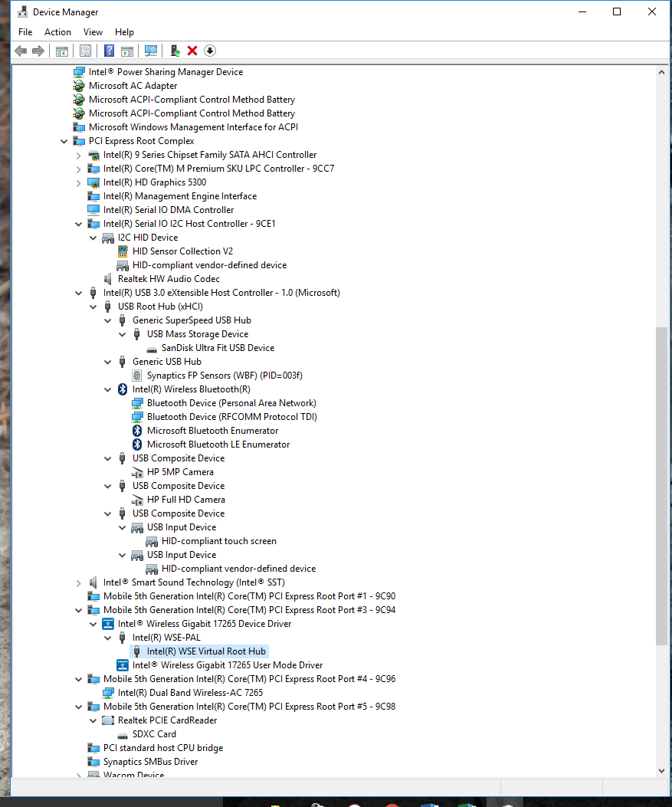Select Microsoft Windows Management Interface for ACPI
Image resolution: width=672 pixels, height=807 pixels.
(x=193, y=128)
